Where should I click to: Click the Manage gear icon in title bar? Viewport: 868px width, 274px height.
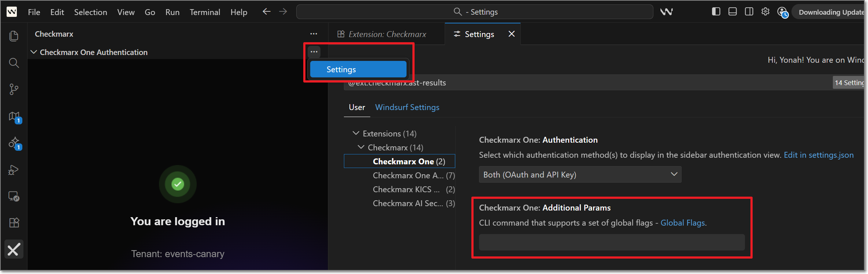(x=765, y=12)
